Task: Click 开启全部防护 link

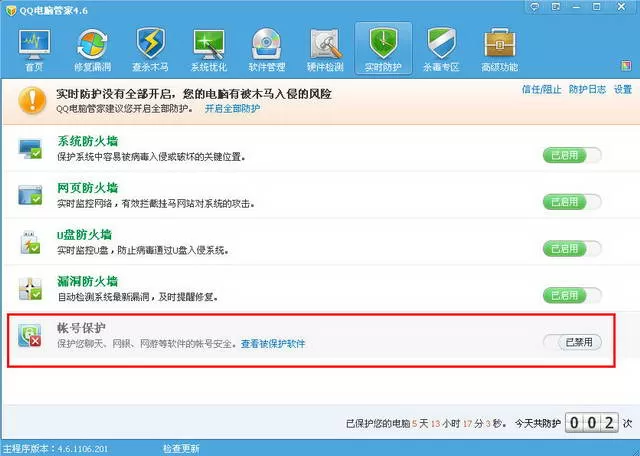Action: point(232,109)
